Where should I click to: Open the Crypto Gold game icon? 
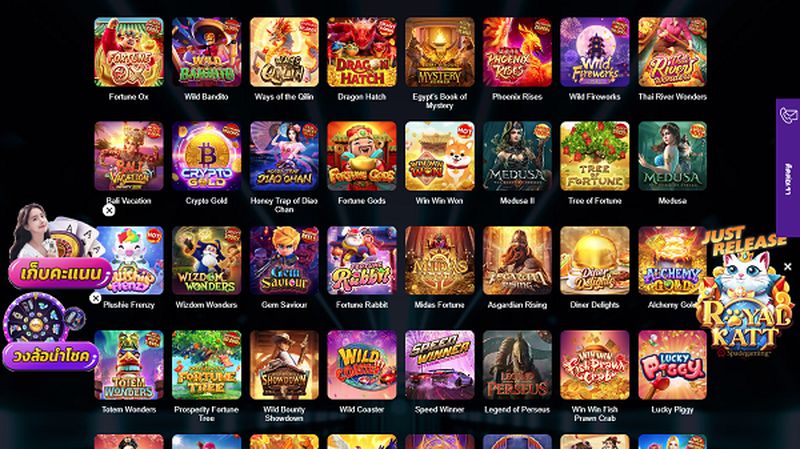[206, 156]
